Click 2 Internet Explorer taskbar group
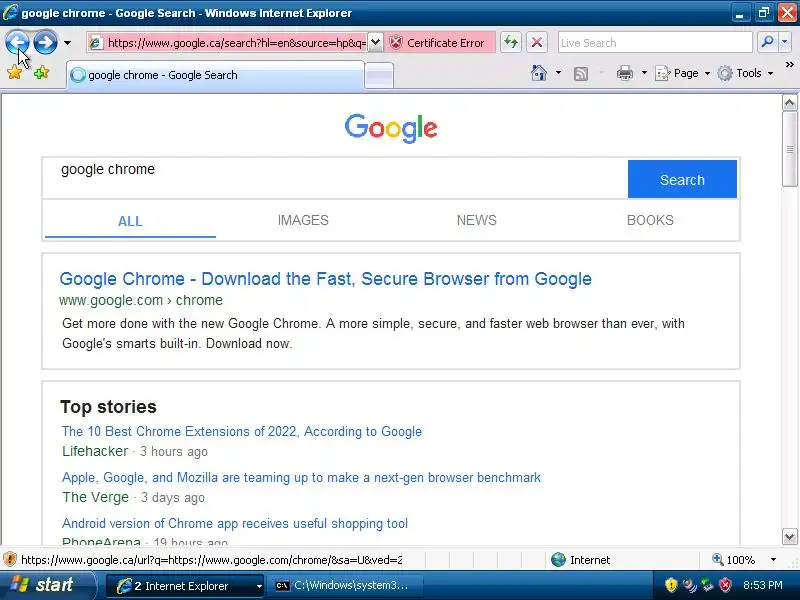Viewport: 800px width, 600px height. click(187, 586)
